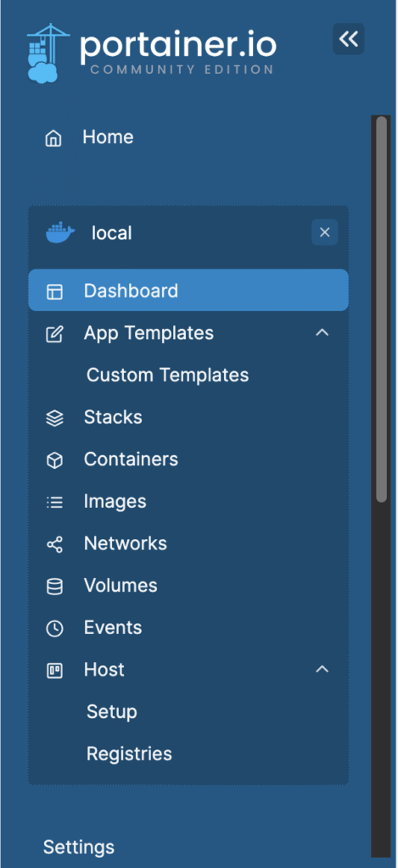The image size is (398, 868).
Task: Click the Networks share-nodes icon
Action: pyautogui.click(x=54, y=545)
